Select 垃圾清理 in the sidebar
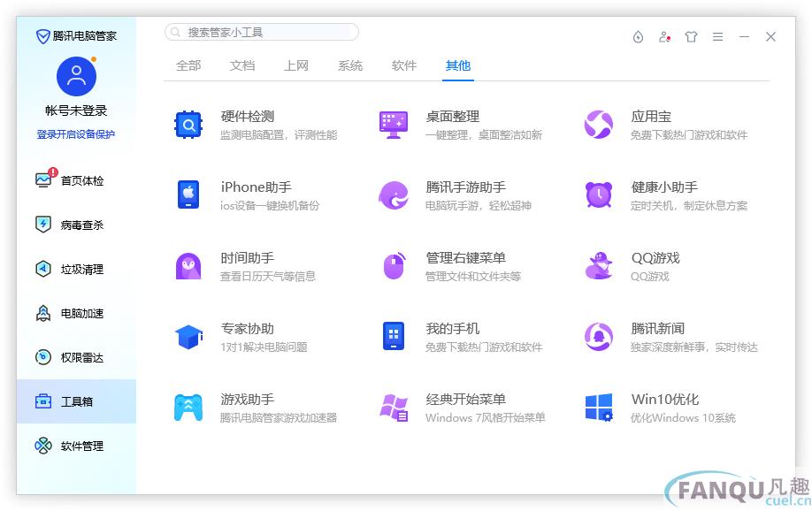The image size is (812, 511). [x=76, y=270]
